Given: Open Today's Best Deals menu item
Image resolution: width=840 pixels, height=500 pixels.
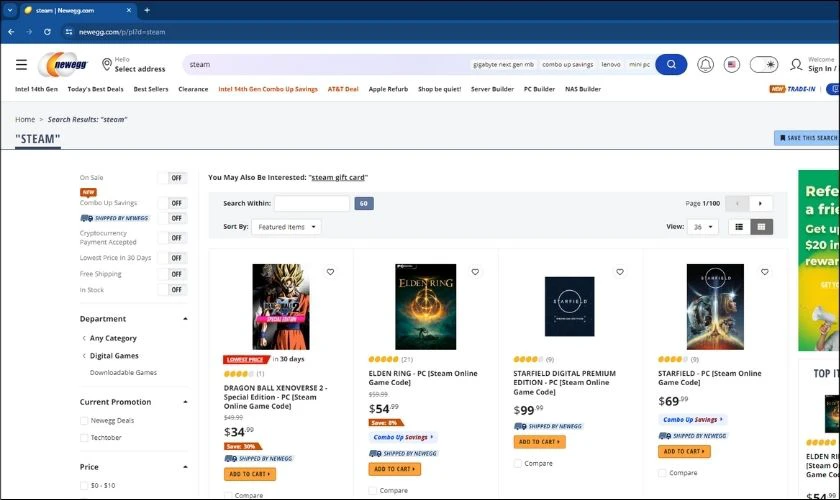Looking at the screenshot, I should [x=95, y=89].
